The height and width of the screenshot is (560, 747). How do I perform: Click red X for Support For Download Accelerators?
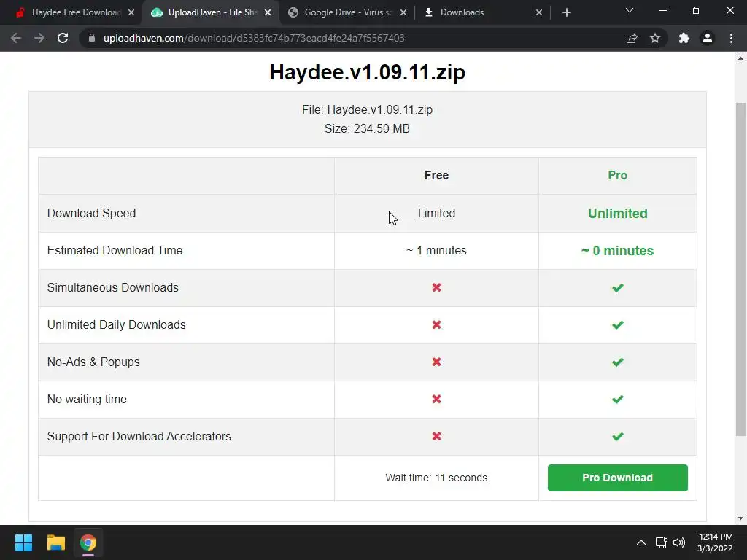coord(436,436)
